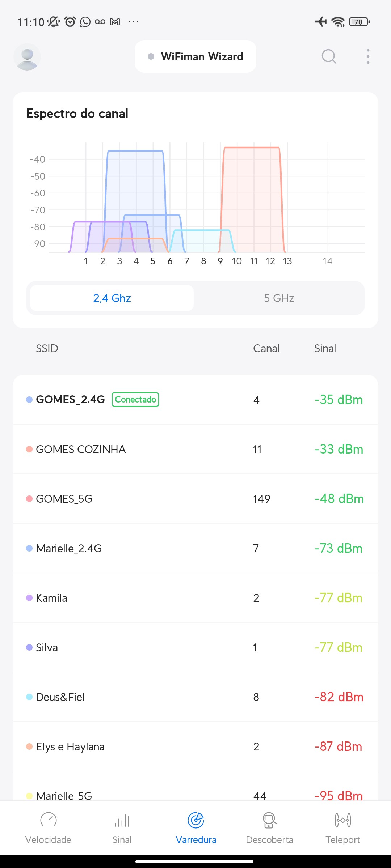Tap the Marielle_2.4G network entry
The height and width of the screenshot is (868, 391).
tap(195, 548)
